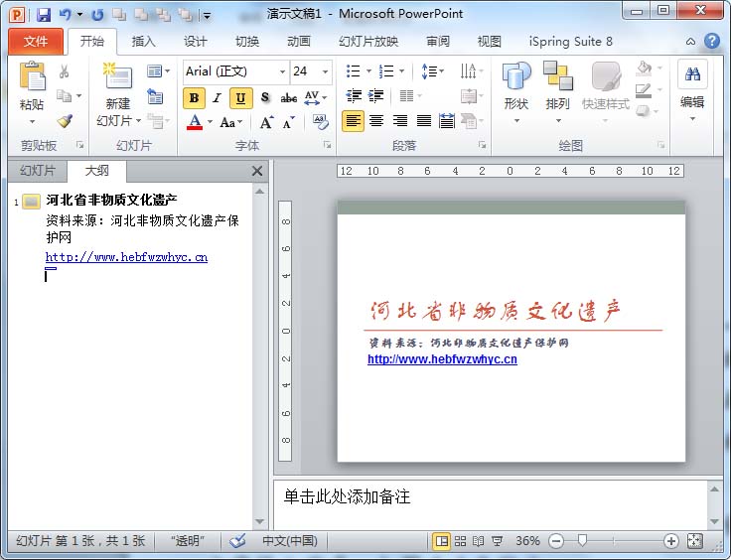Click the blue File (文件) button
The width and height of the screenshot is (731, 560).
click(x=36, y=42)
